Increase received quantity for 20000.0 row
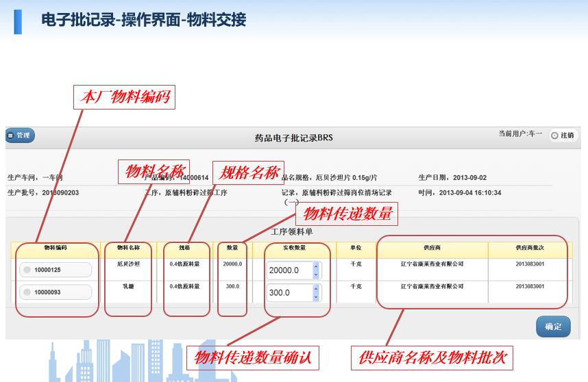 (x=315, y=266)
